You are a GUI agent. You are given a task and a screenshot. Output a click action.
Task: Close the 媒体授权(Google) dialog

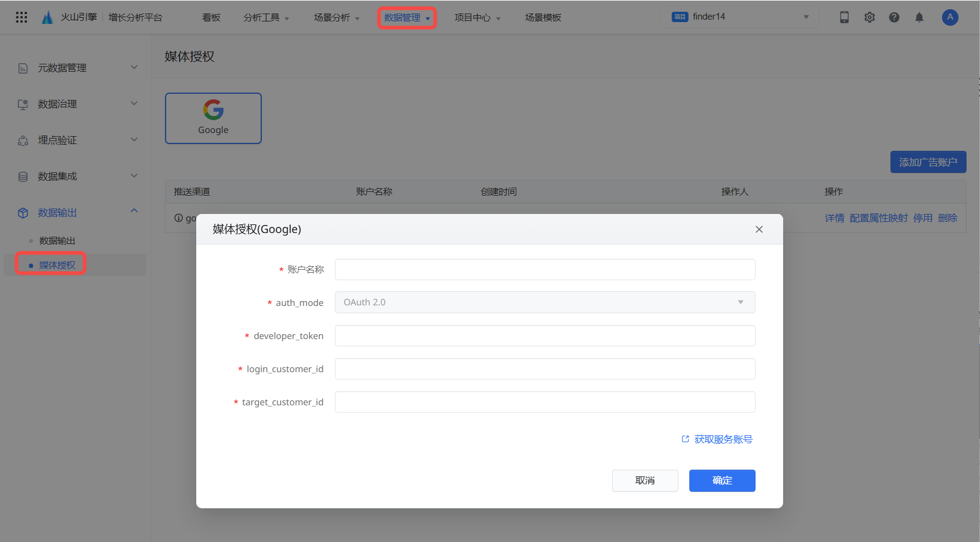759,229
